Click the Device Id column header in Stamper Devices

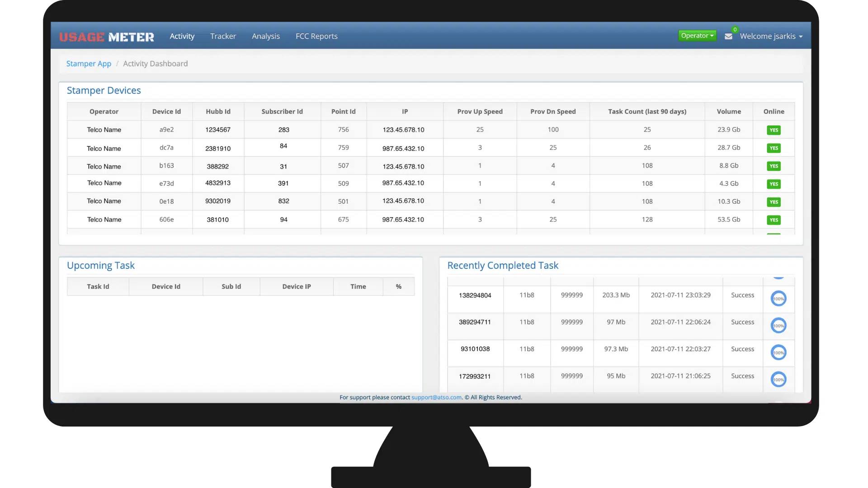pos(166,112)
